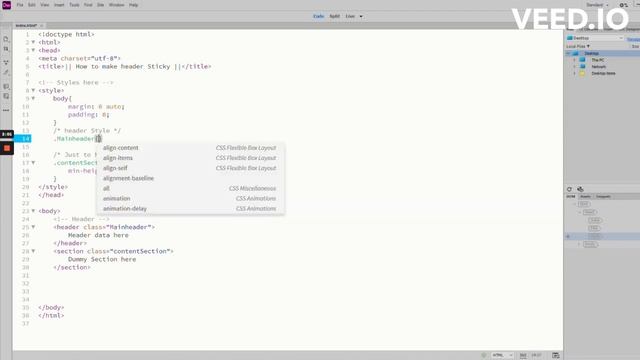Open the Window menu

click(x=117, y=5)
